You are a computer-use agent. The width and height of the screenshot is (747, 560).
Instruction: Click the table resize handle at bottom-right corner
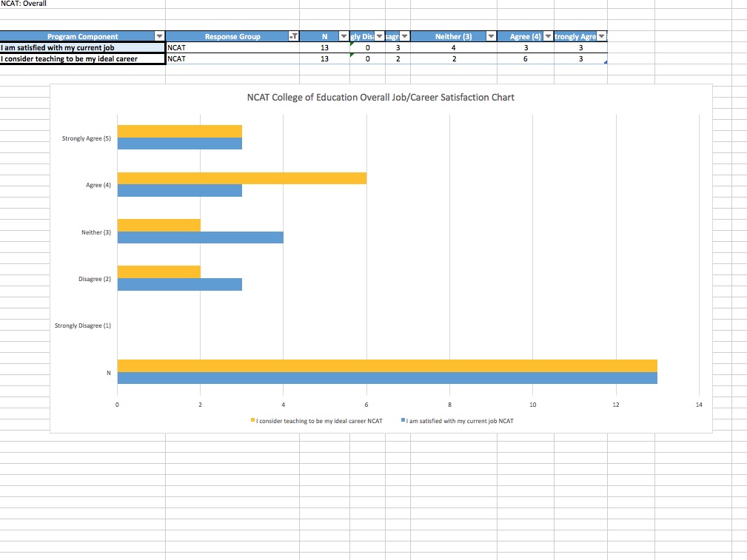(606, 62)
